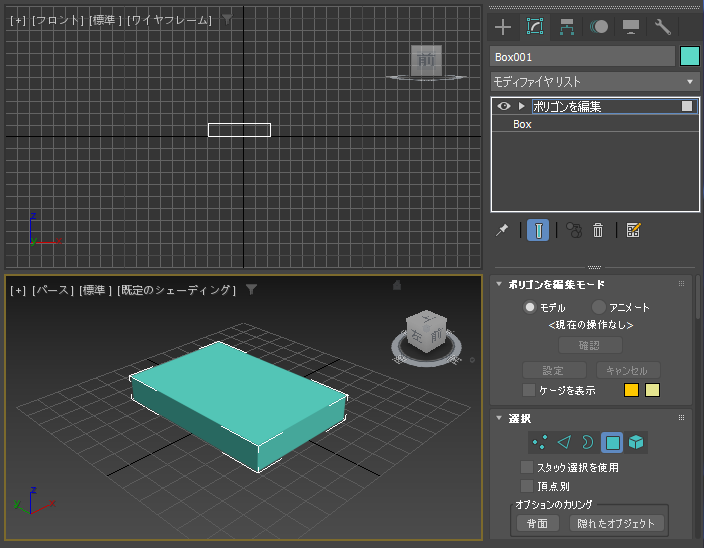This screenshot has width=704, height=548.
Task: Click the ViewCube home icon
Action: point(397,285)
